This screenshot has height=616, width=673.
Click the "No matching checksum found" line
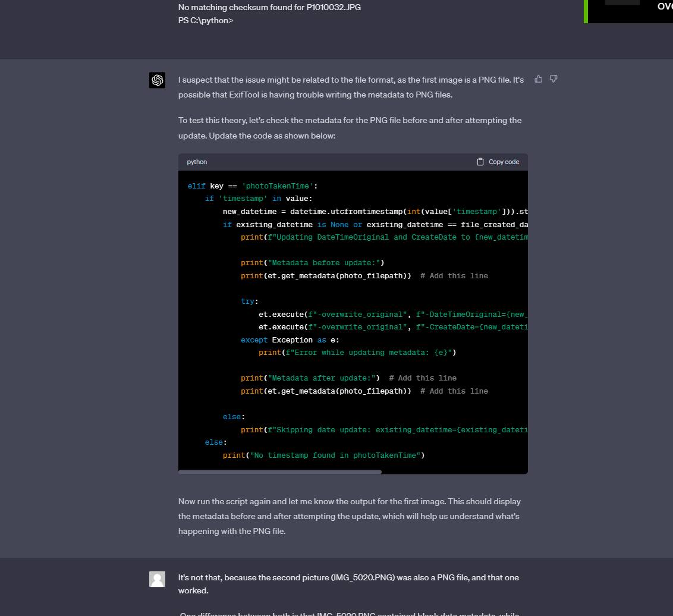tap(269, 7)
